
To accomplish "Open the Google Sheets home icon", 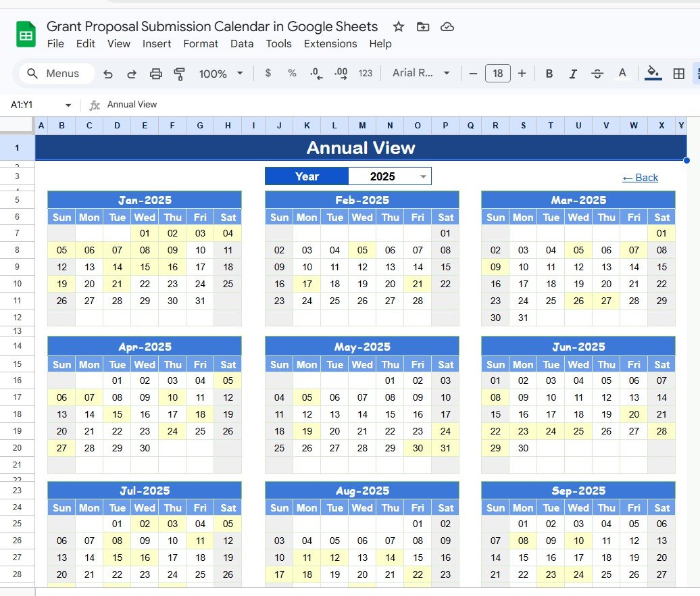I will 26,34.
